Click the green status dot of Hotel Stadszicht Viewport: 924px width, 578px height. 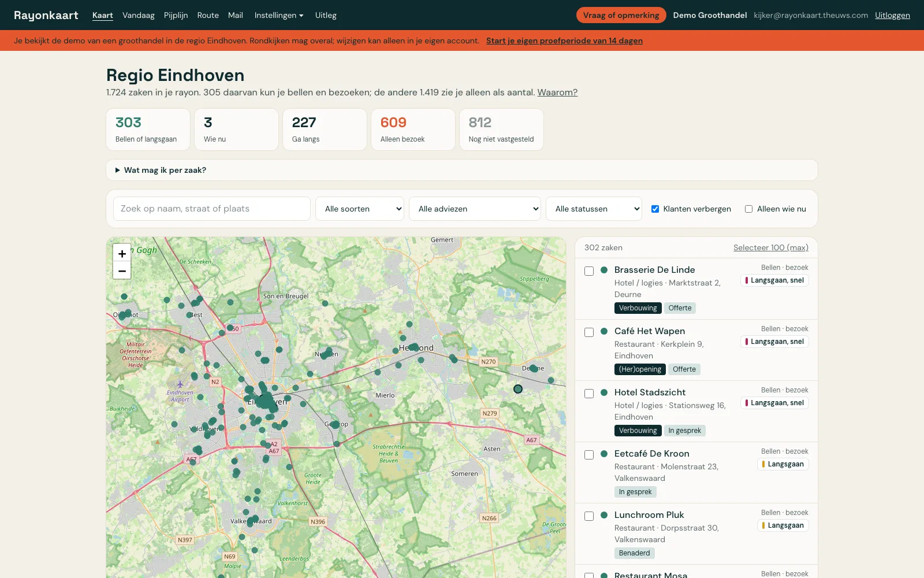(604, 392)
